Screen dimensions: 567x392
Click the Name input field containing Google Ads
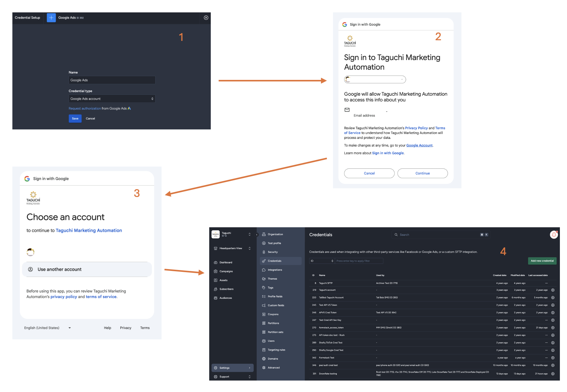[x=112, y=80]
